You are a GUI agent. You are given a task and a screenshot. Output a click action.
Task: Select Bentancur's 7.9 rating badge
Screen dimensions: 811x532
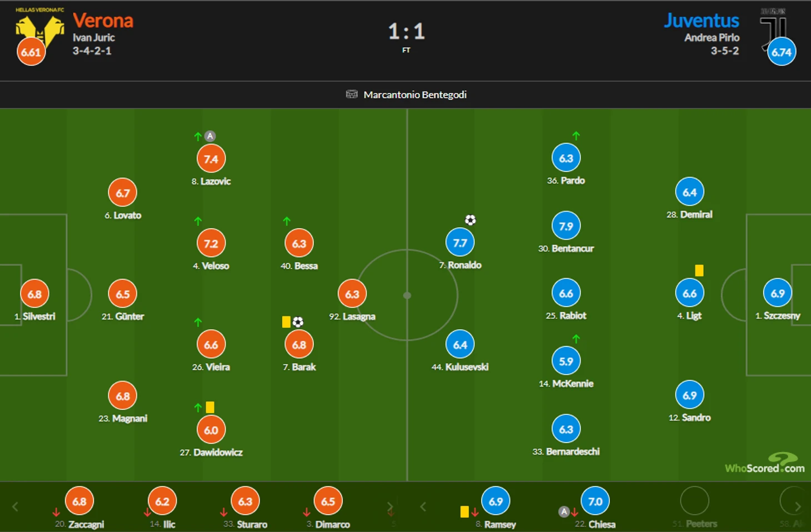coord(566,226)
